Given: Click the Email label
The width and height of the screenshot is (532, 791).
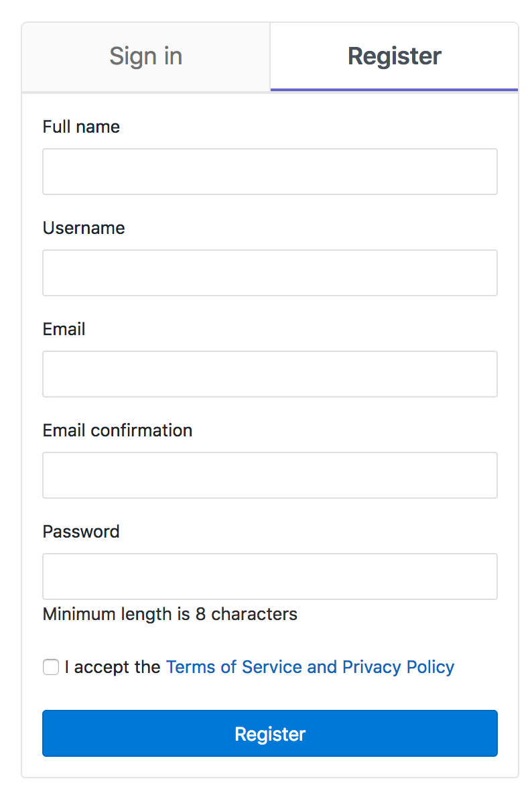Looking at the screenshot, I should pyautogui.click(x=64, y=329).
